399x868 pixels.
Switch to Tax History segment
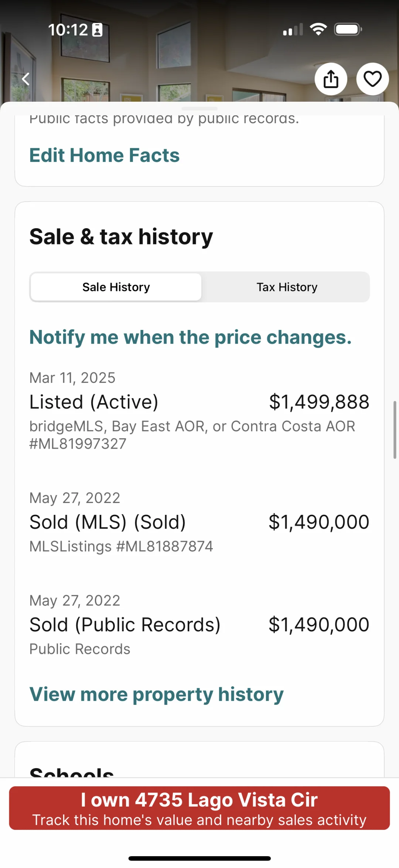point(287,287)
